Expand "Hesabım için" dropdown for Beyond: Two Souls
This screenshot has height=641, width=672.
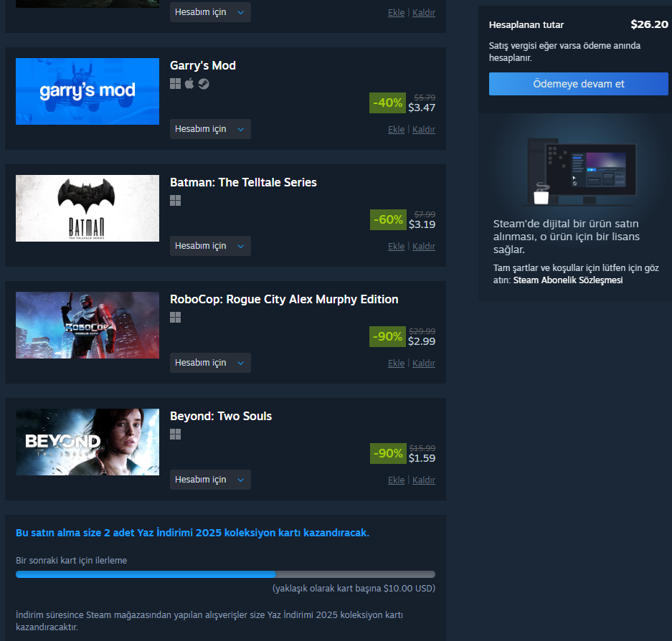[210, 480]
